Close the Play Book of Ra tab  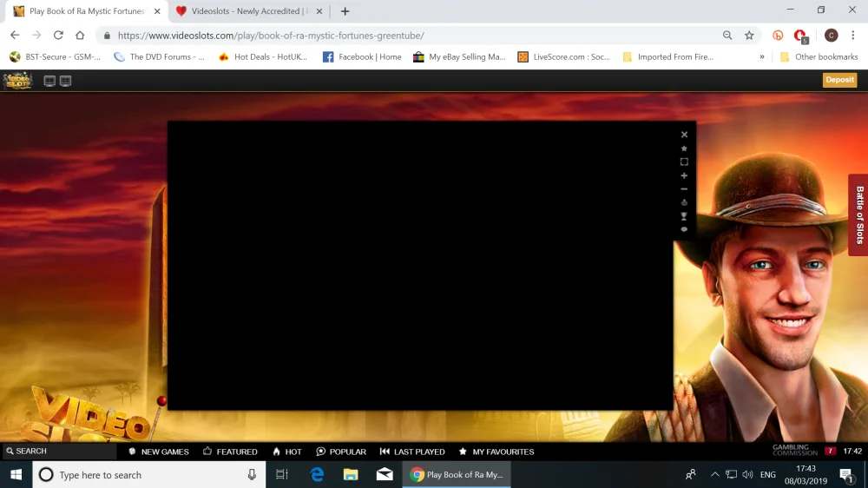pos(157,11)
